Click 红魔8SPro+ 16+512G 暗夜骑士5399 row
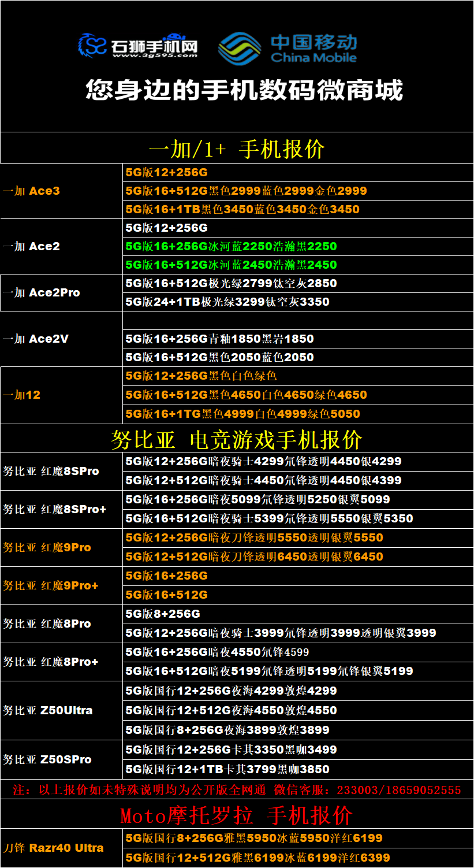 point(298,519)
